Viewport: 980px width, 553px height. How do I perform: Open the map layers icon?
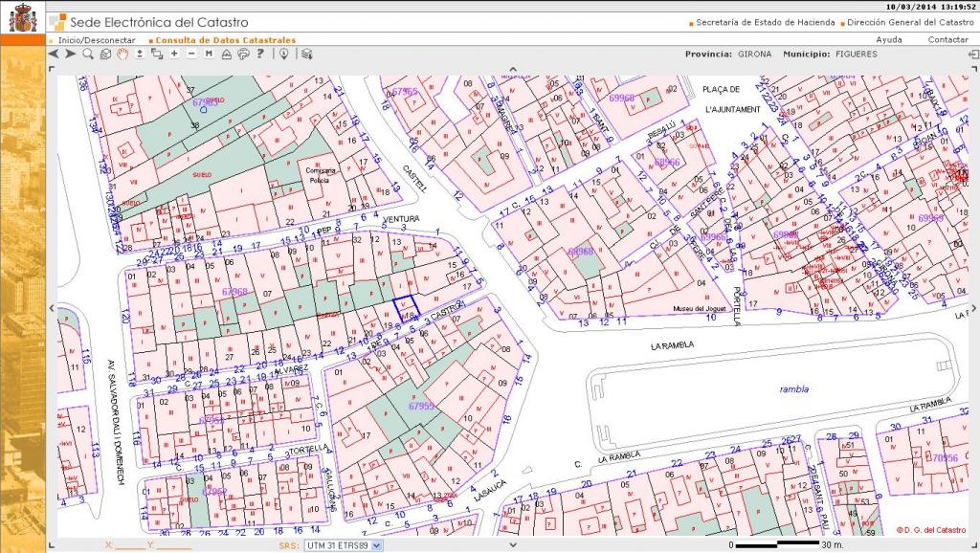pyautogui.click(x=306, y=55)
